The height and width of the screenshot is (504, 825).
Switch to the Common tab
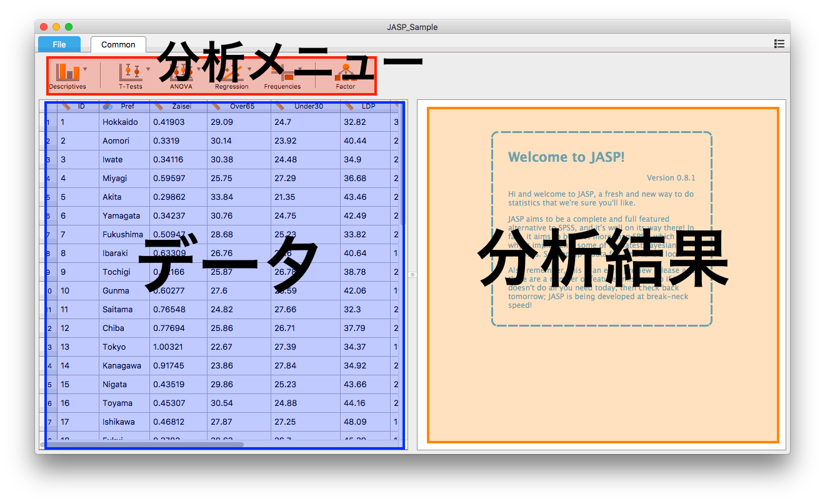click(118, 44)
